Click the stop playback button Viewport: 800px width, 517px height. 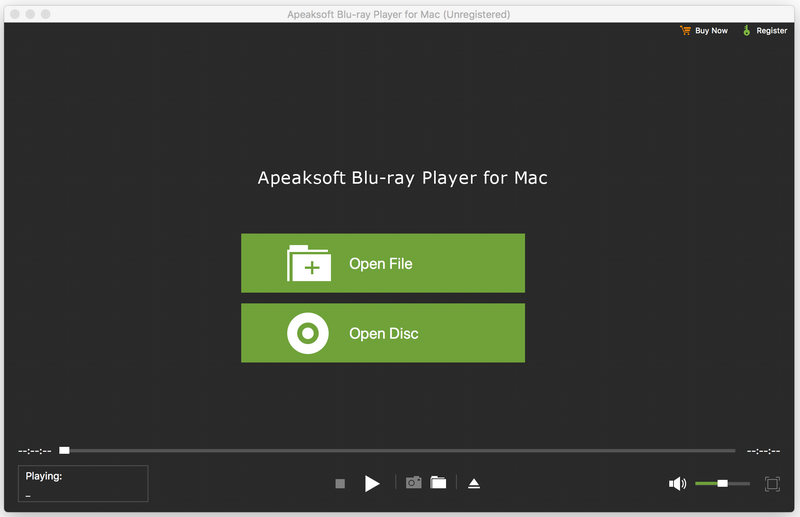[340, 483]
